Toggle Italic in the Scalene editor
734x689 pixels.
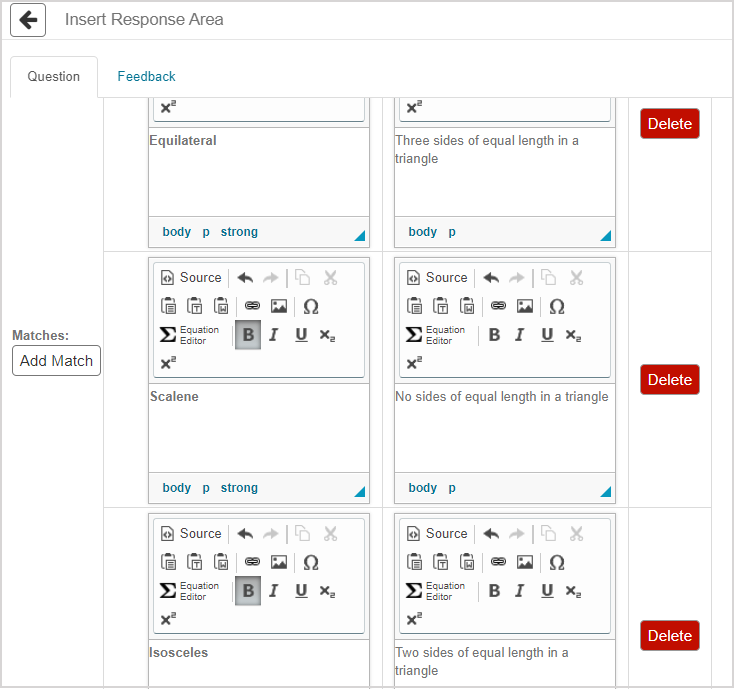(273, 335)
